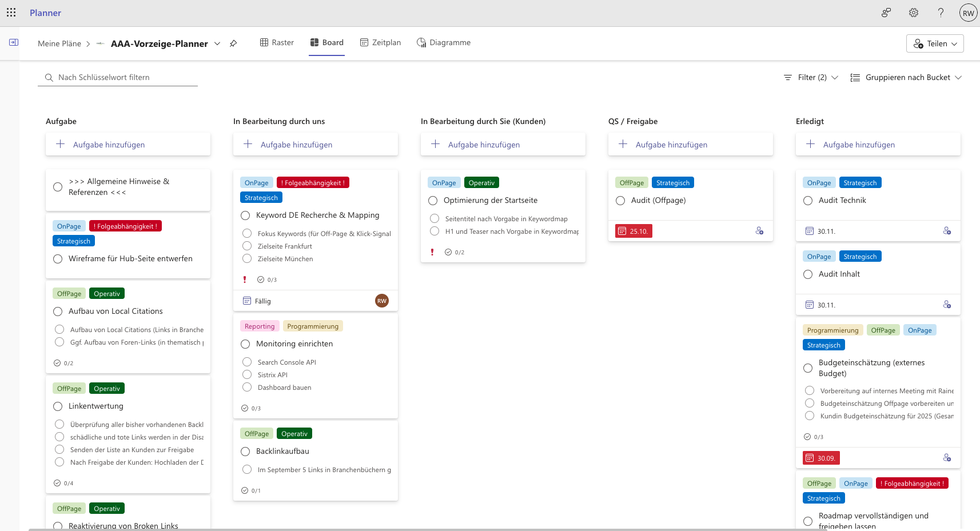The width and height of the screenshot is (980, 531).
Task: Add a task in In Bearbeitung durch uns
Action: (316, 144)
